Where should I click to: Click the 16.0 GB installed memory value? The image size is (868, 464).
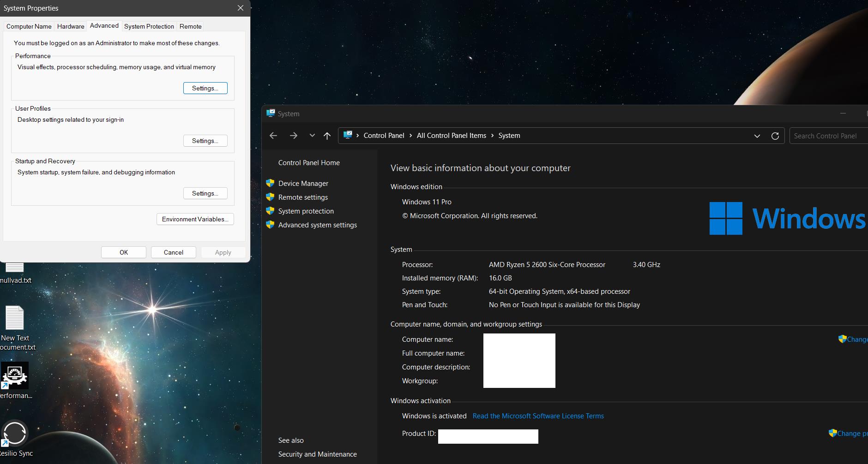pos(500,278)
